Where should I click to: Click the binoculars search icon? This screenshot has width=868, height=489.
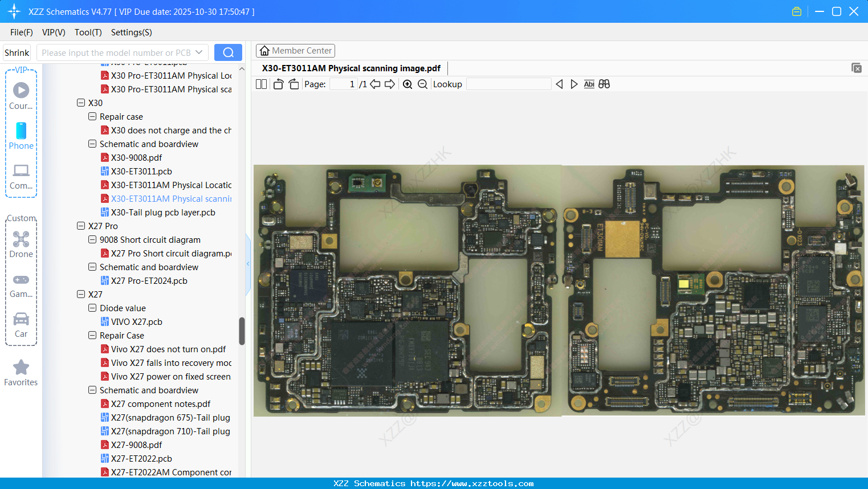604,84
